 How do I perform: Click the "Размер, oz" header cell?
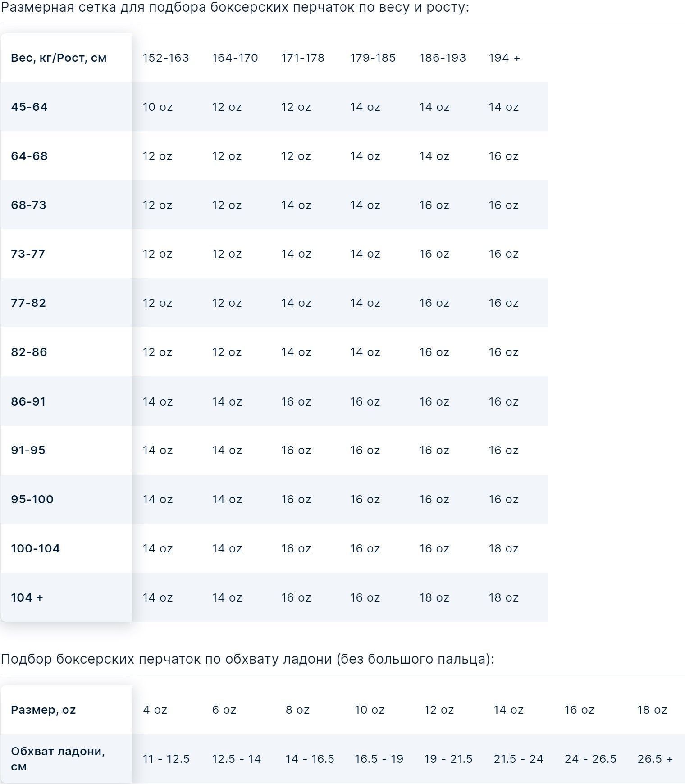43,710
